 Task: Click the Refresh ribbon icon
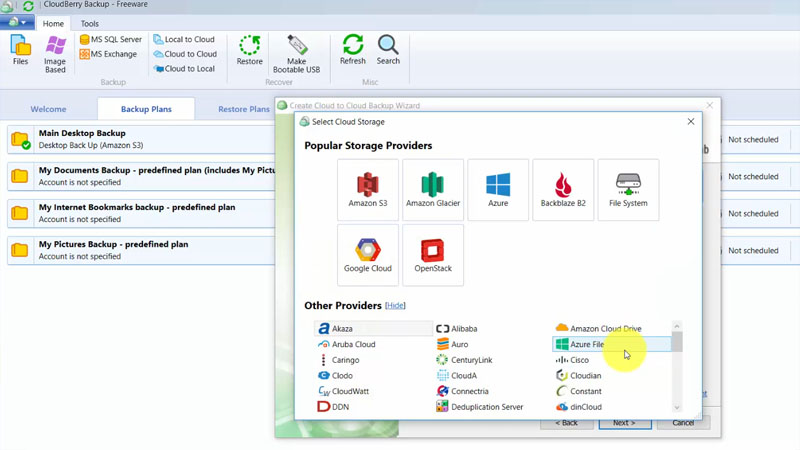click(352, 49)
